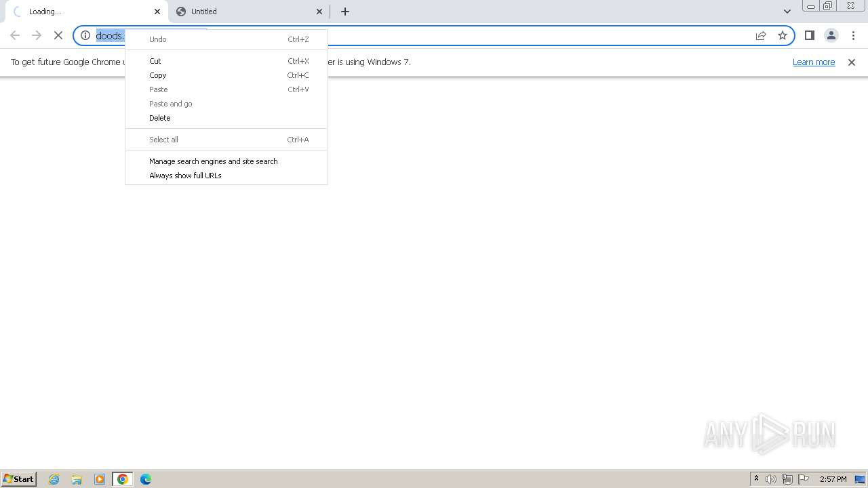Open the side panel

coord(810,35)
